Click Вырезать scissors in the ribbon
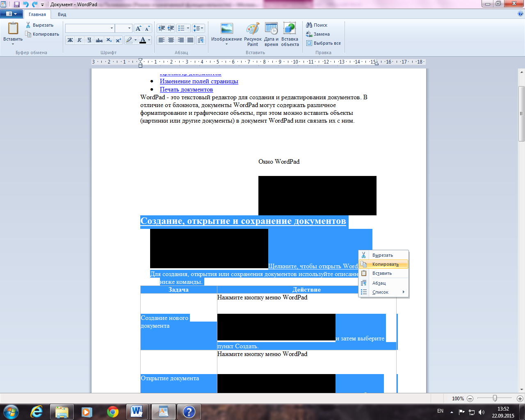 pyautogui.click(x=39, y=25)
